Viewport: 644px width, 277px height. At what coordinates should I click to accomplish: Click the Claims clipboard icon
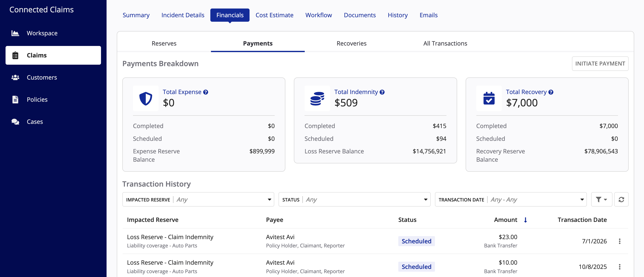pyautogui.click(x=15, y=55)
